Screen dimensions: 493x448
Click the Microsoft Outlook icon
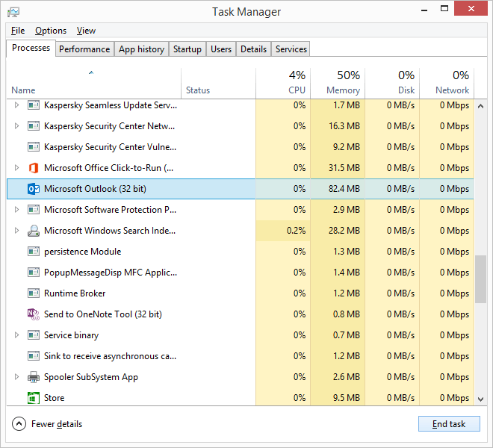[x=34, y=189]
